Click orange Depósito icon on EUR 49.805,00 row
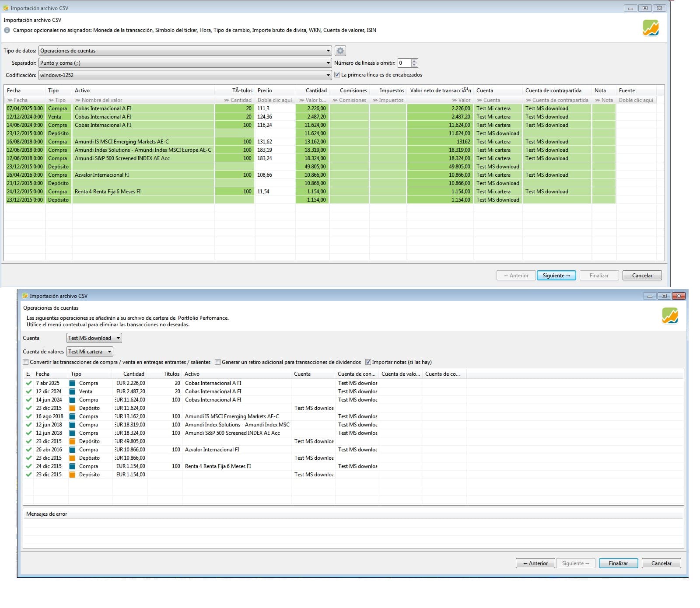This screenshot has width=700, height=608. [73, 441]
